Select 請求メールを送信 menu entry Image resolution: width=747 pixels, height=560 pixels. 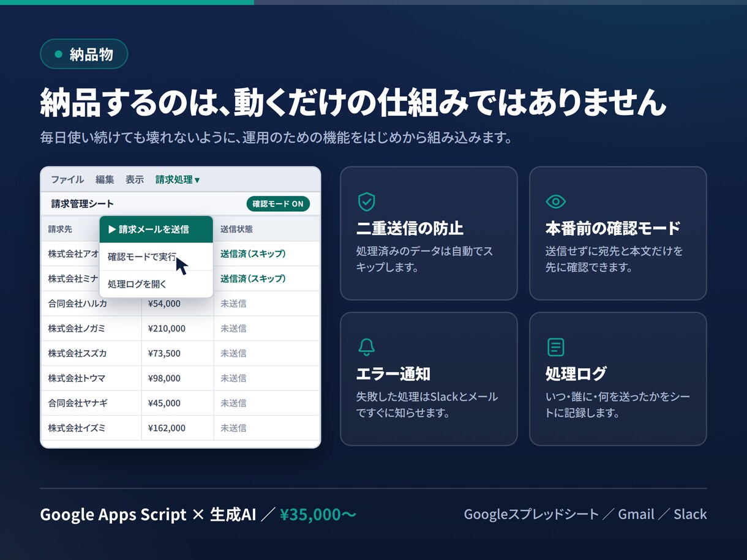[x=156, y=230]
